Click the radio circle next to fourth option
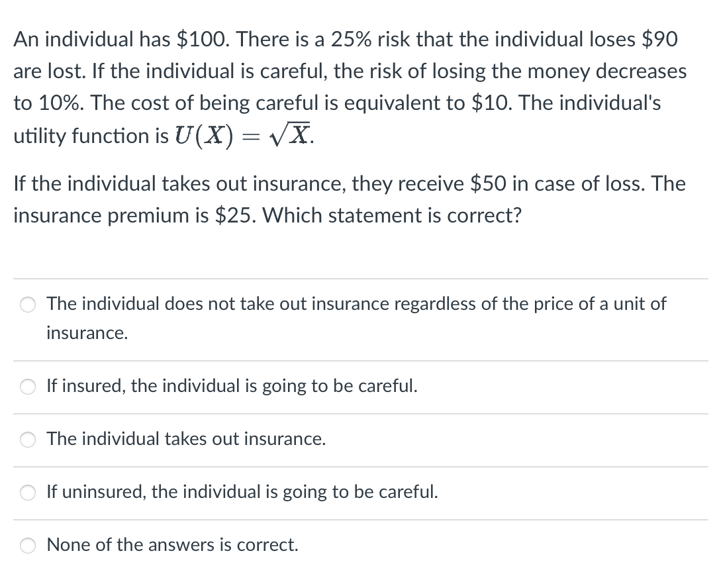Viewport: 719px width, 588px height. [27, 493]
